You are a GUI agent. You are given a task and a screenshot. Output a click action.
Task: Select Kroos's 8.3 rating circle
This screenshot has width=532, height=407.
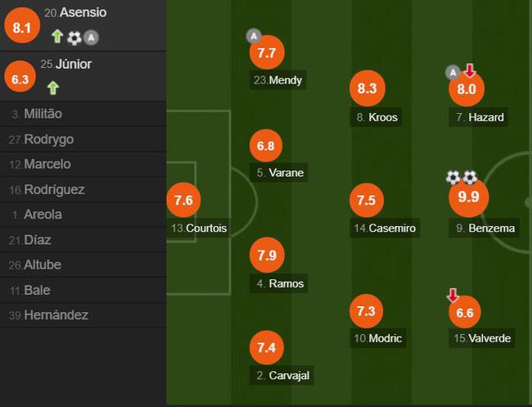click(367, 89)
